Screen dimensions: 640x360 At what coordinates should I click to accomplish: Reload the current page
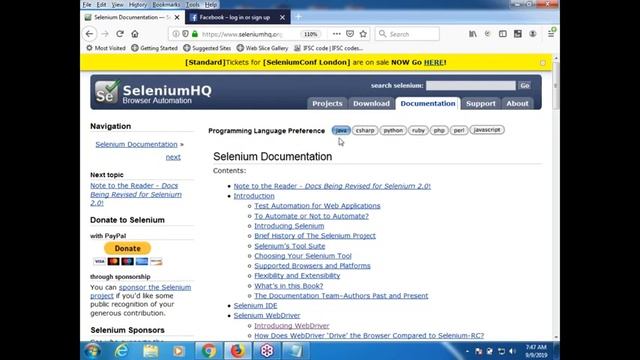[120, 34]
